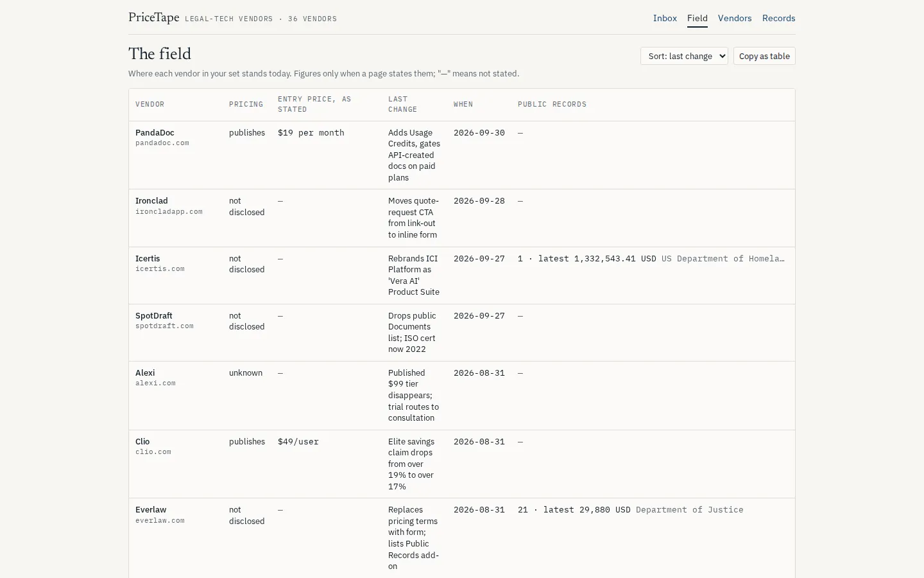Click the When column header
Viewport: 924px width, 578px height.
pos(463,104)
